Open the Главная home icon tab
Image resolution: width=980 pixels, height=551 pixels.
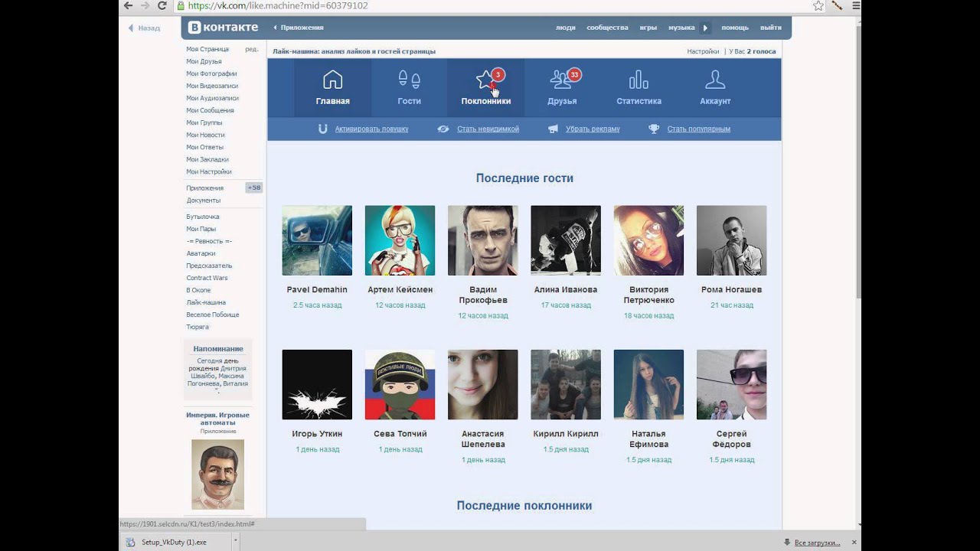point(332,87)
